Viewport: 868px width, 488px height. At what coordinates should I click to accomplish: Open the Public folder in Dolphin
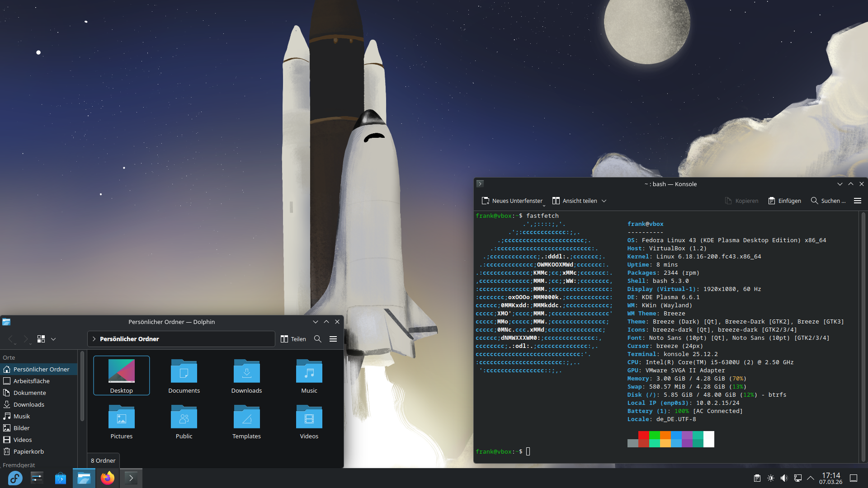click(x=184, y=421)
